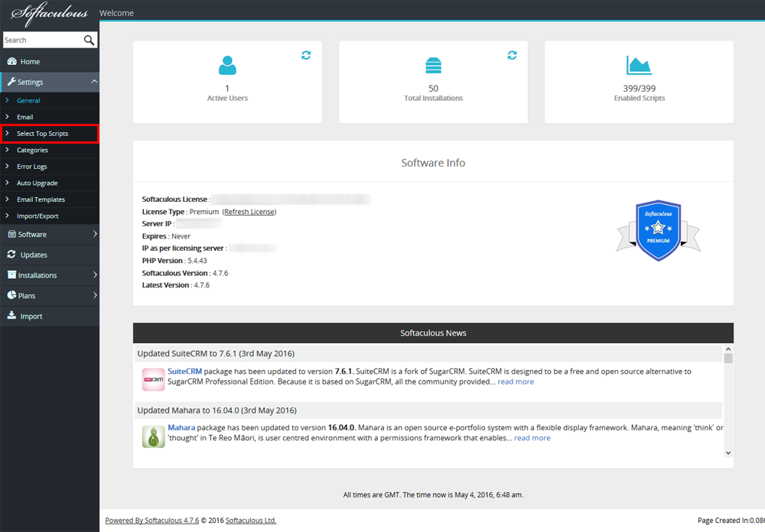Click the Home dashboard palette icon

point(12,61)
